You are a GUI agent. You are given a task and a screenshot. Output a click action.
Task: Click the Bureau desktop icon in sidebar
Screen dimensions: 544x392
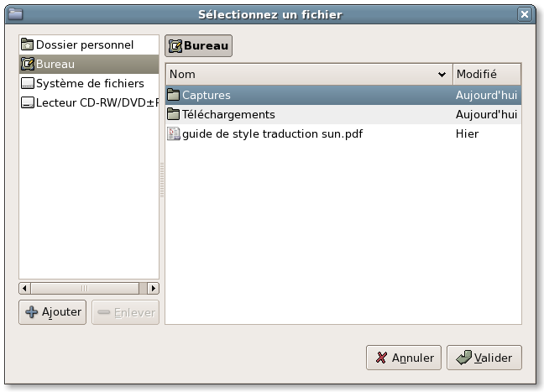27,64
